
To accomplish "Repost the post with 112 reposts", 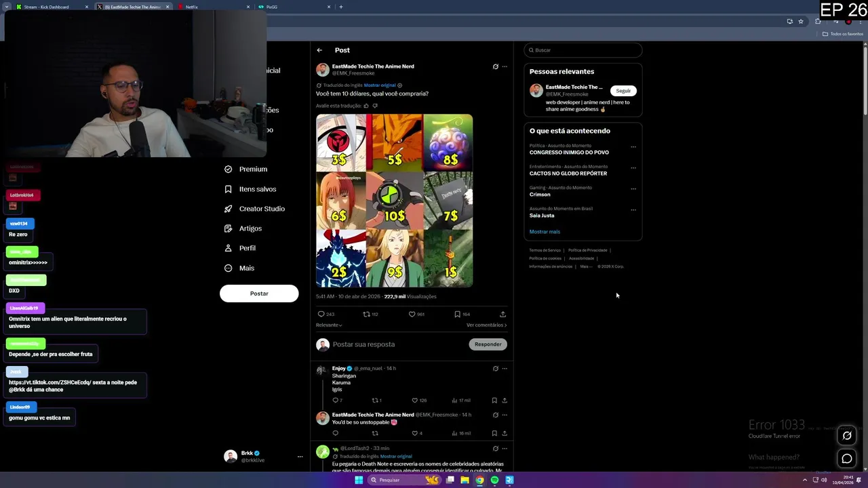I will tap(370, 314).
